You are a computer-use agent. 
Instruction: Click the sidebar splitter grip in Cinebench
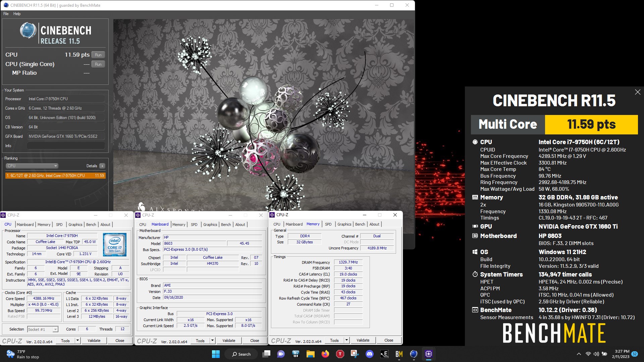tap(111, 133)
